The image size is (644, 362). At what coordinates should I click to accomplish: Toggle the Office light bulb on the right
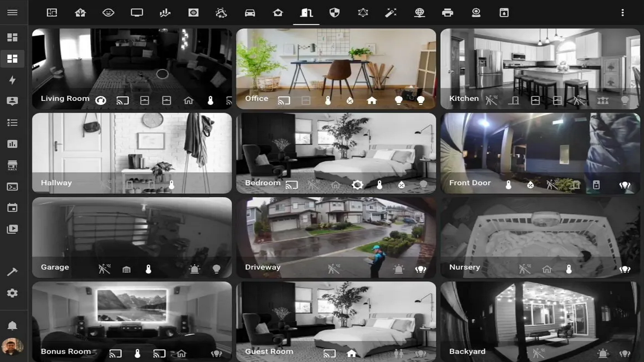coord(421,100)
